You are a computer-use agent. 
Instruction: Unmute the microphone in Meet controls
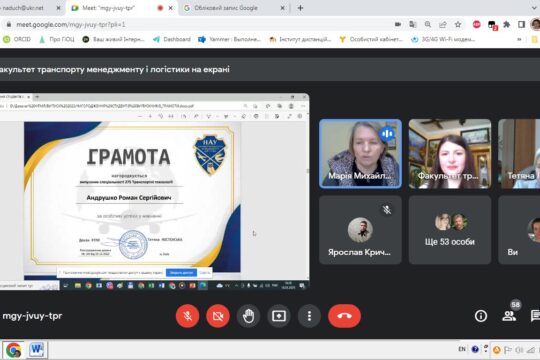pyautogui.click(x=188, y=316)
